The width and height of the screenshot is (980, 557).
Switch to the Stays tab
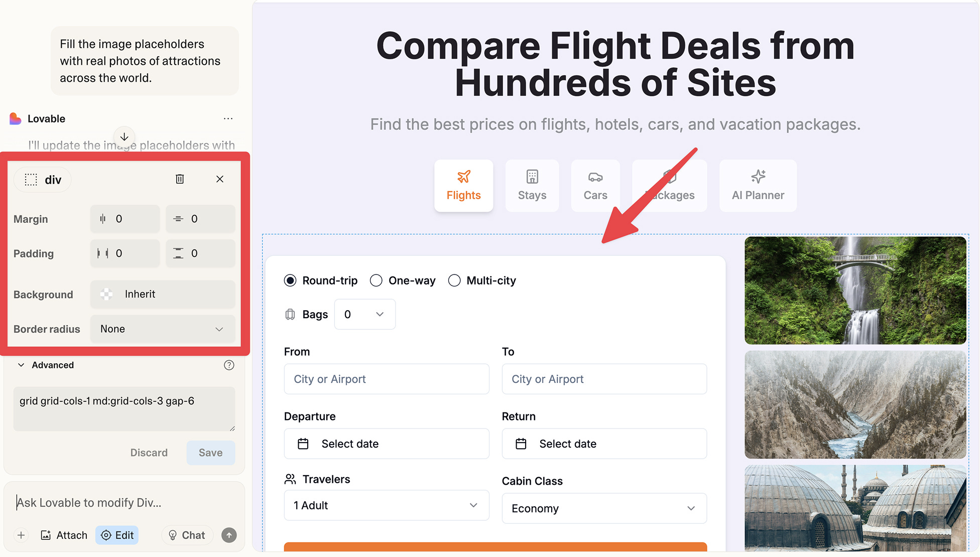coord(532,186)
